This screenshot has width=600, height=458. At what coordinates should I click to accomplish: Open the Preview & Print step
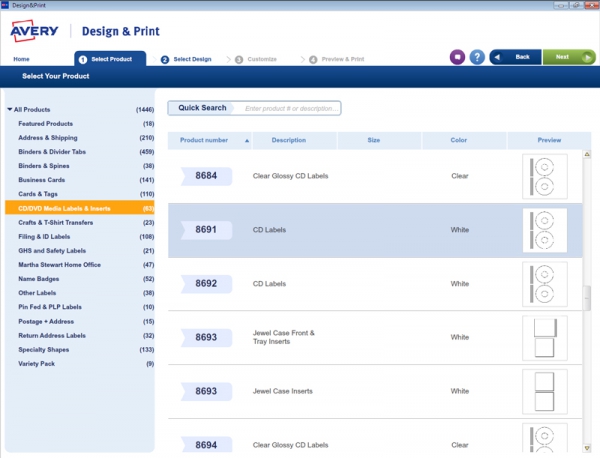pos(337,59)
